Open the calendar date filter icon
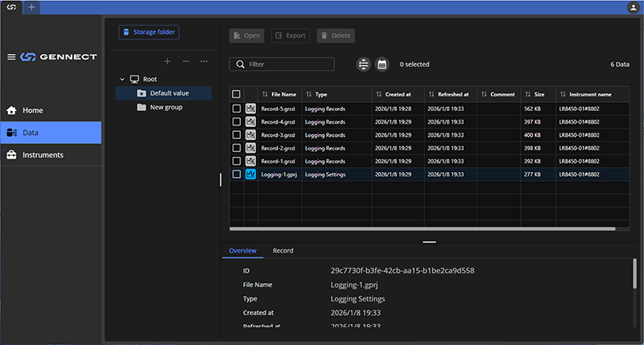Image resolution: width=644 pixels, height=345 pixels. click(x=382, y=64)
